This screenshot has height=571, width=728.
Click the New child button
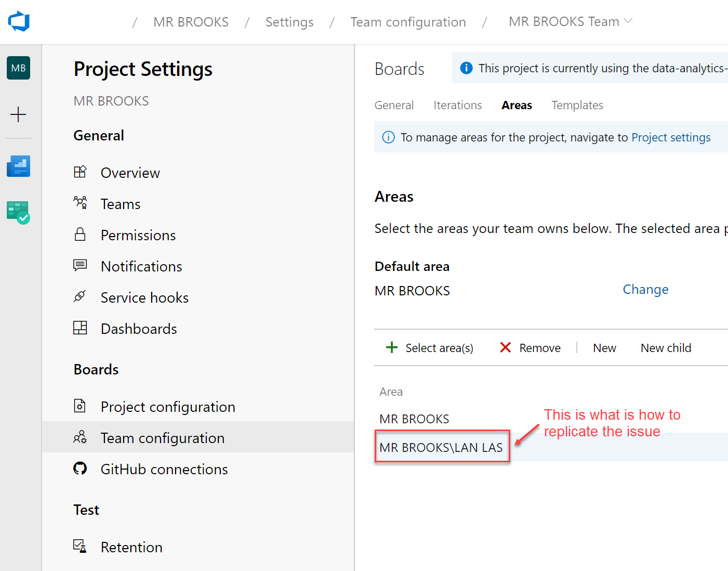666,347
